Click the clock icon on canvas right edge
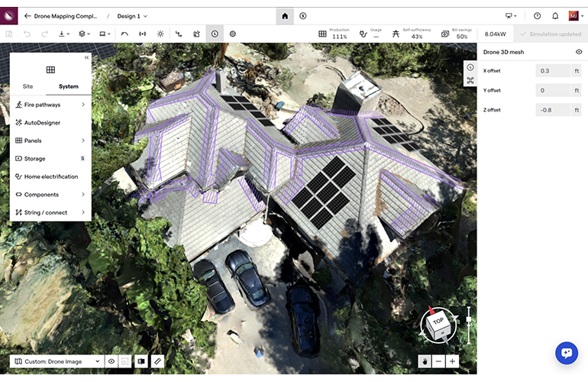 [470, 67]
